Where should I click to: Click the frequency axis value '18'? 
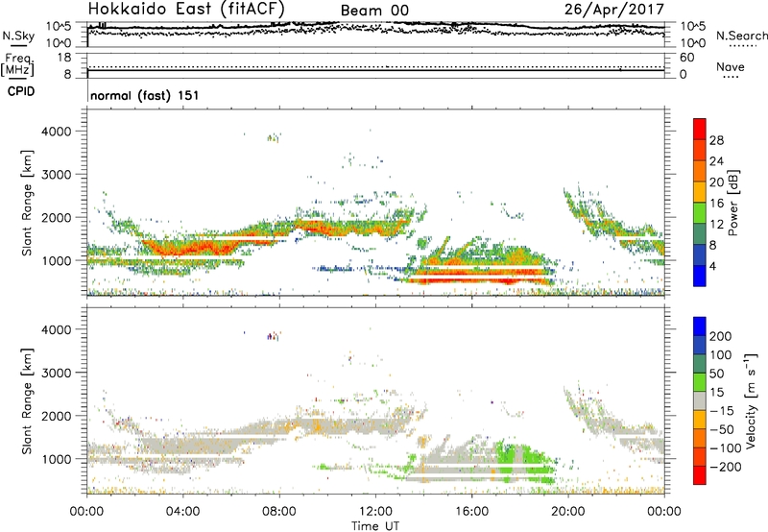[x=64, y=58]
